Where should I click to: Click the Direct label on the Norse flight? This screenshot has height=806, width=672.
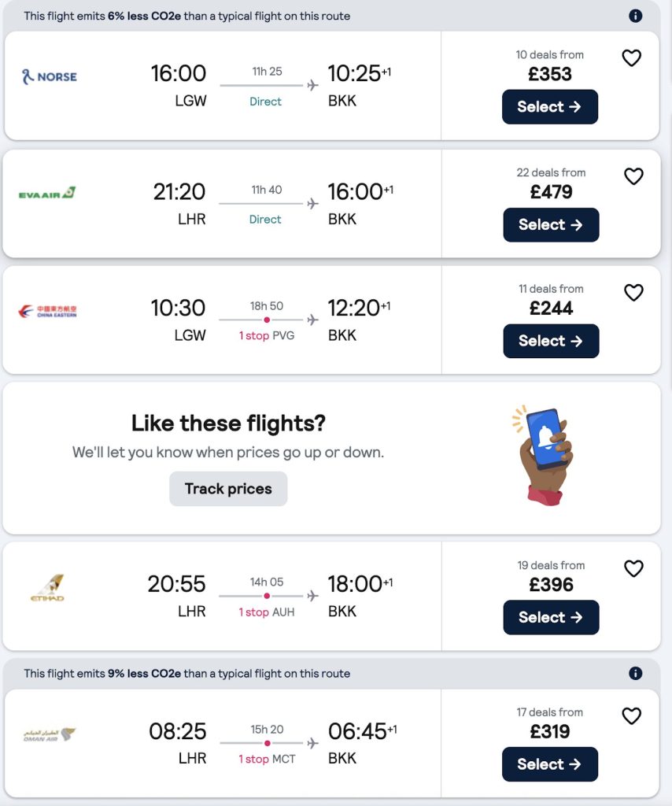(x=265, y=102)
